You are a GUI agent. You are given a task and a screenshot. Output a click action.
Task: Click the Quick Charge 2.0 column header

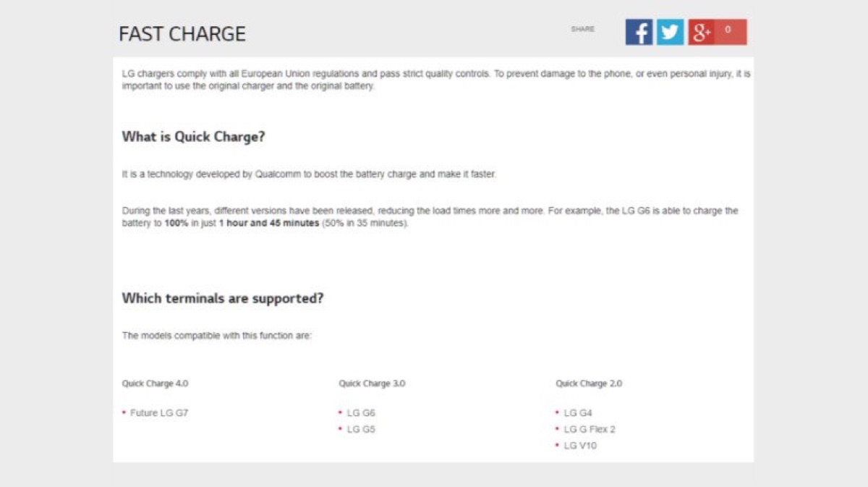coord(589,384)
